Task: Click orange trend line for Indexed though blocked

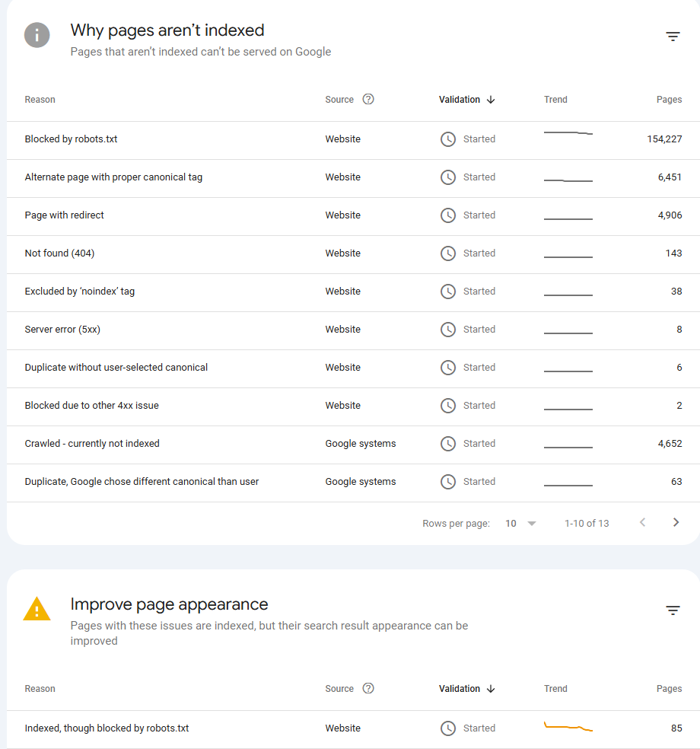Action: [568, 727]
